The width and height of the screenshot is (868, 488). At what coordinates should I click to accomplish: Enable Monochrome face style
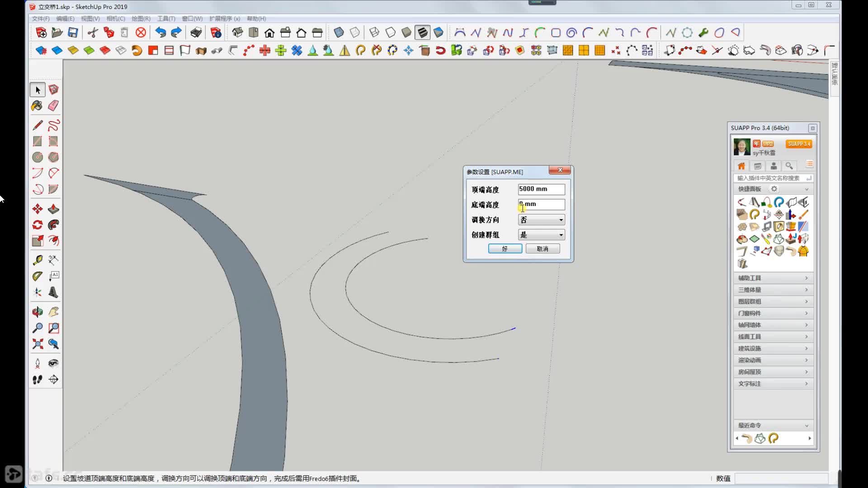point(439,33)
